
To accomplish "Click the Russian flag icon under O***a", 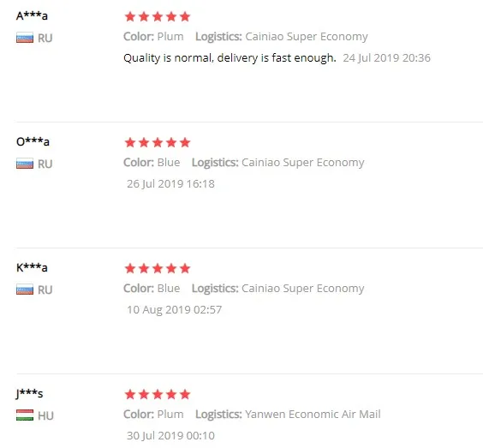I will 25,164.
